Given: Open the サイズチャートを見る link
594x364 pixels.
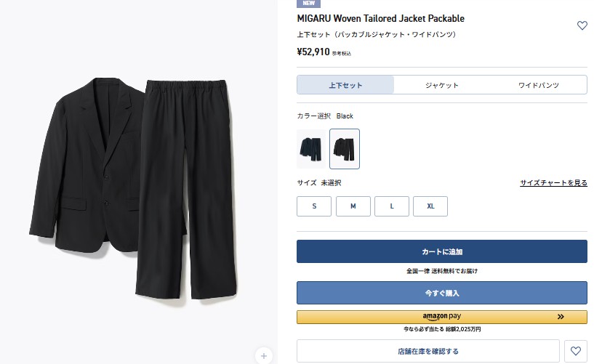Looking at the screenshot, I should tap(553, 183).
